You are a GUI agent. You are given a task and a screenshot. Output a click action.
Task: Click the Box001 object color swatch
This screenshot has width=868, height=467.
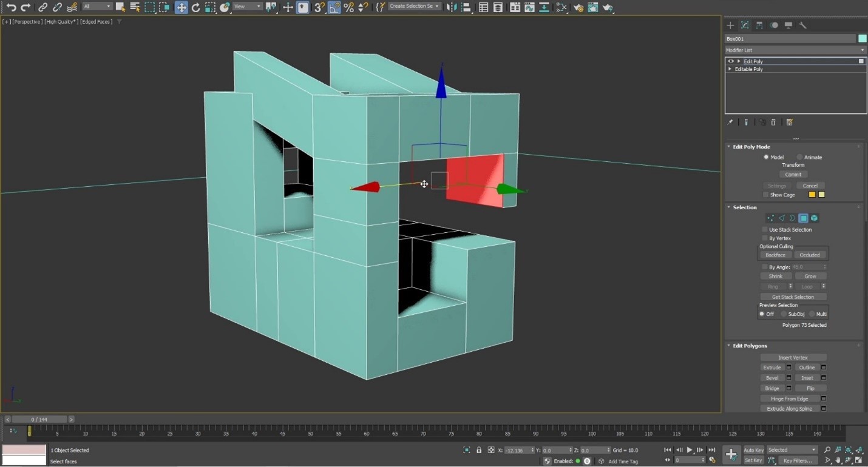(x=862, y=38)
